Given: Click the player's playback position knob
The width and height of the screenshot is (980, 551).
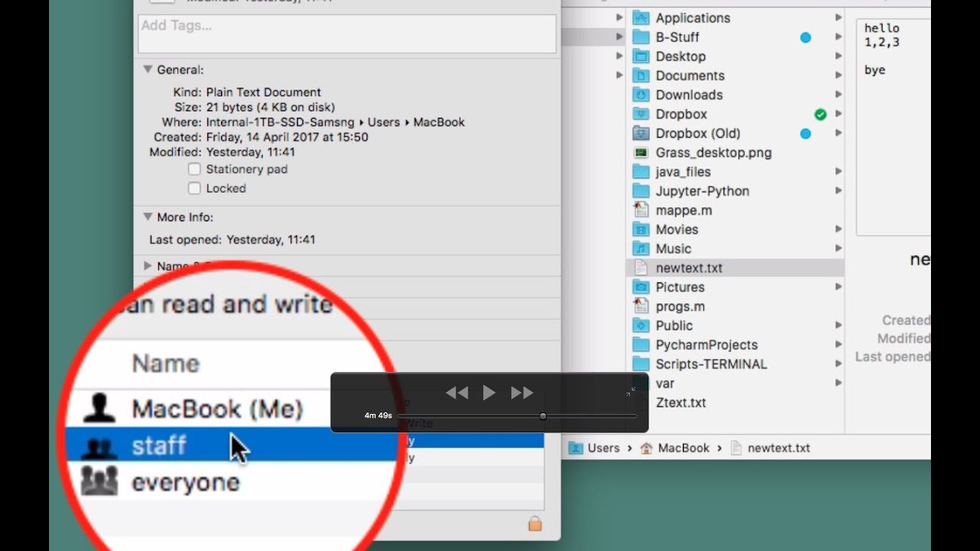Looking at the screenshot, I should pos(543,416).
